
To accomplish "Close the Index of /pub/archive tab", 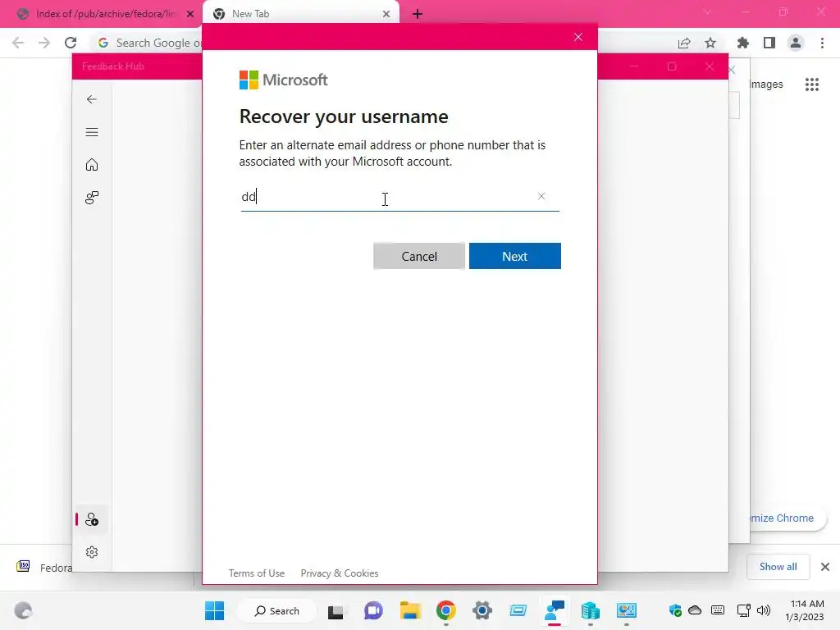I will tap(190, 14).
